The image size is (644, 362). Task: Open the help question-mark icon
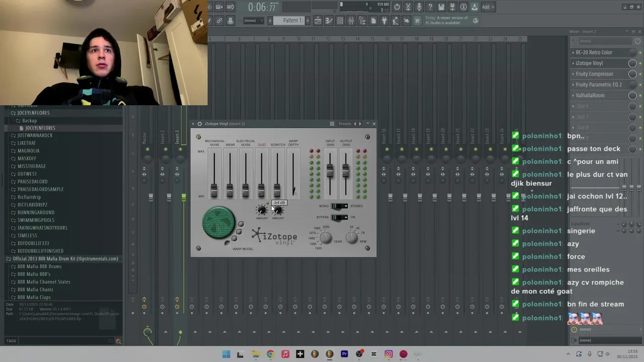pos(430,7)
